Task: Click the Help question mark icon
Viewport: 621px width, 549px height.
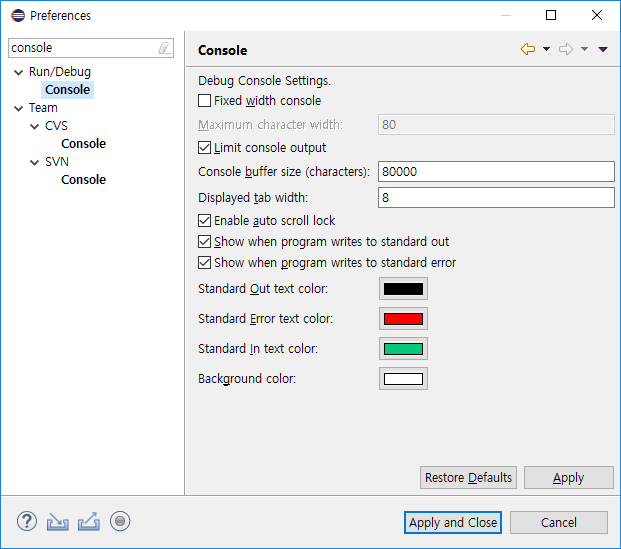Action: [x=27, y=521]
